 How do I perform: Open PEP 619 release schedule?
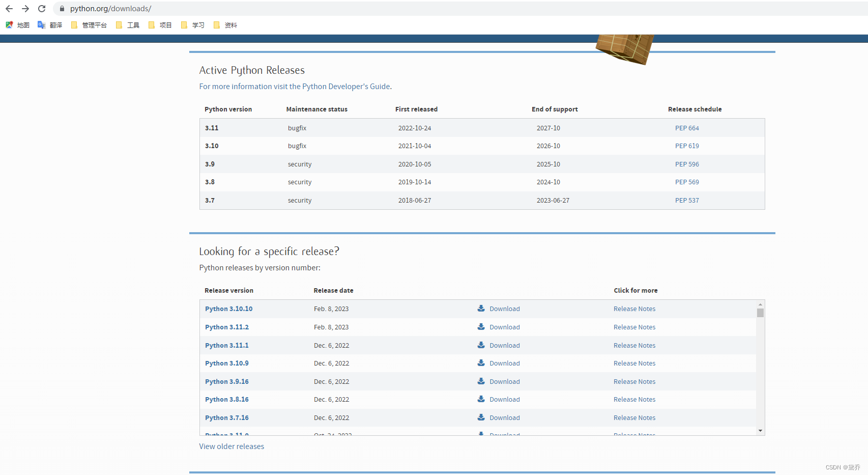click(687, 146)
